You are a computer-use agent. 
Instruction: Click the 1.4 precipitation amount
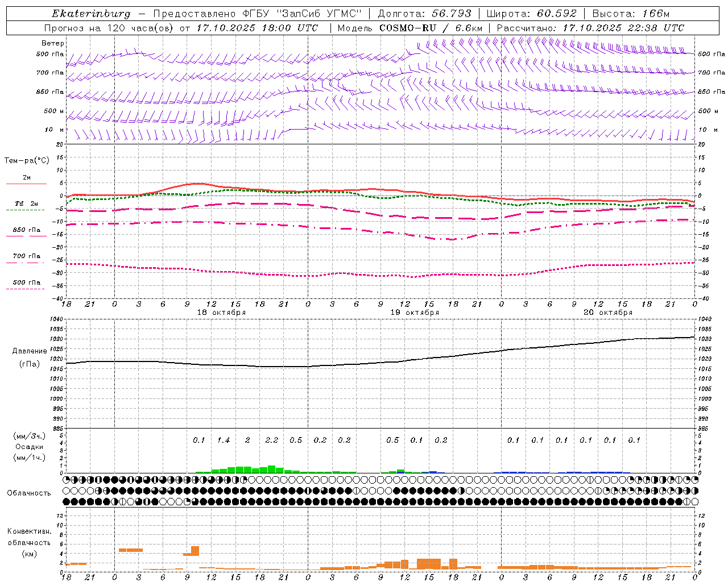(224, 440)
